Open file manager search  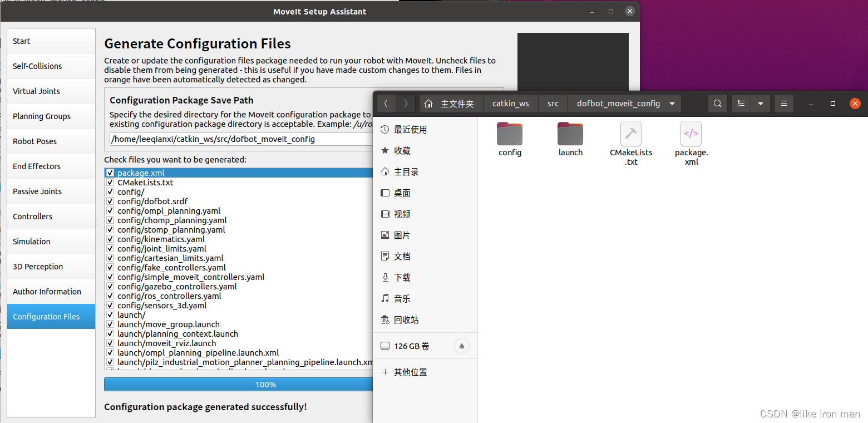coord(718,104)
